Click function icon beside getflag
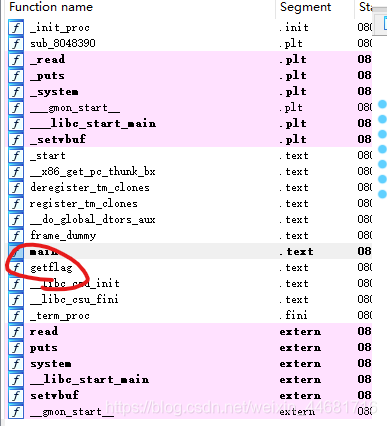 tap(16, 267)
